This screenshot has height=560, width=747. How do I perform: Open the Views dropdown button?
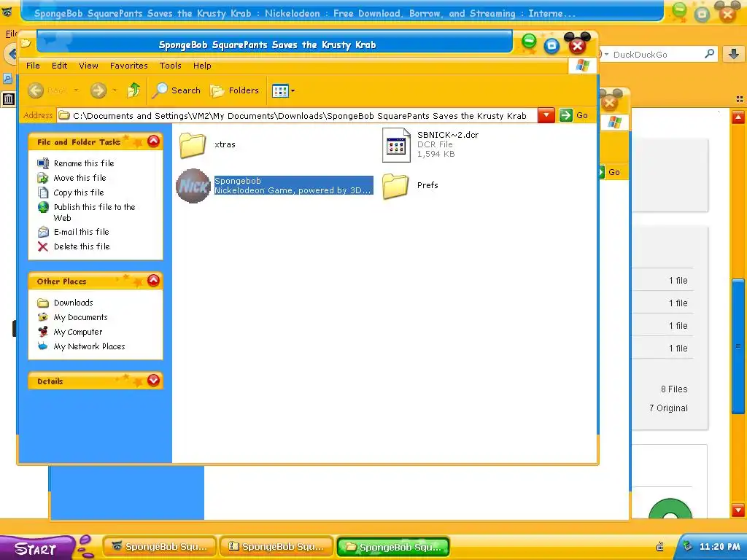[283, 90]
